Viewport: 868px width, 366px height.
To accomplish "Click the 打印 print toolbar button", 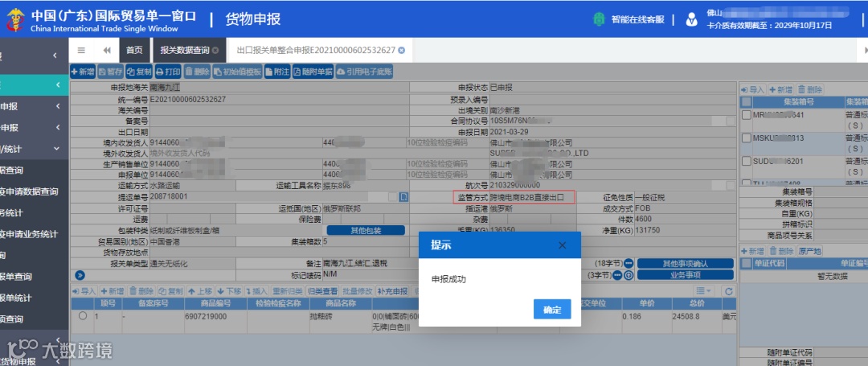I will click(x=168, y=72).
